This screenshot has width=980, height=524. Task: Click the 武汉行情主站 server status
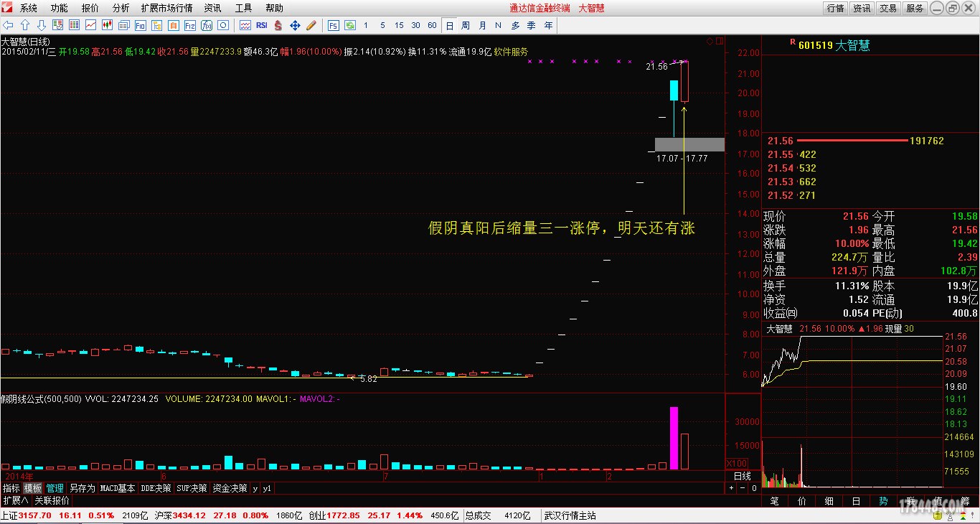coord(570,515)
